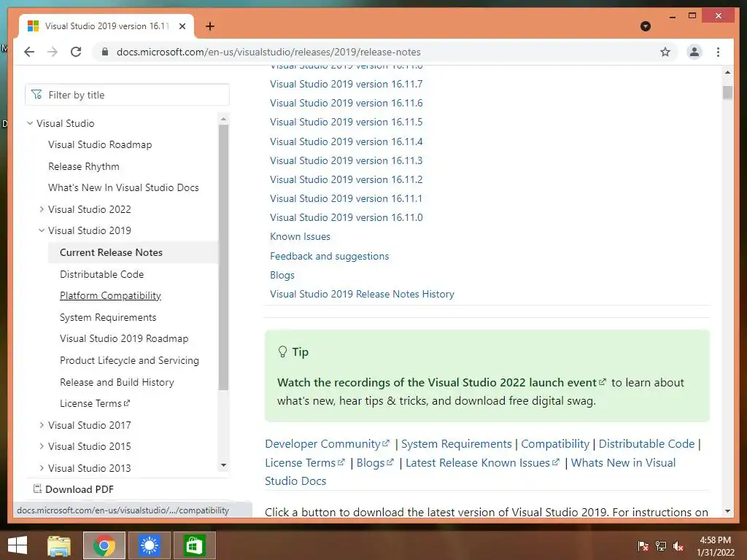The height and width of the screenshot is (560, 747).
Task: Open Platform Compatibility sidebar link
Action: tap(111, 296)
